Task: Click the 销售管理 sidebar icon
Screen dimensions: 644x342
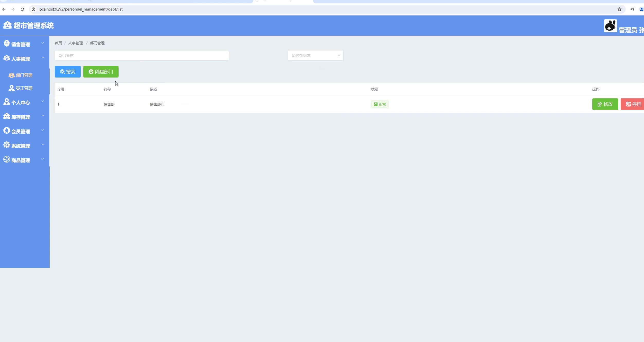Action: [x=6, y=44]
